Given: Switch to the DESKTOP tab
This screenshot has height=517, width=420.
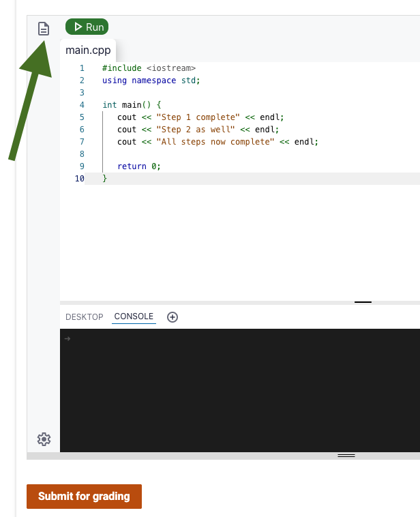Looking at the screenshot, I should (x=85, y=317).
